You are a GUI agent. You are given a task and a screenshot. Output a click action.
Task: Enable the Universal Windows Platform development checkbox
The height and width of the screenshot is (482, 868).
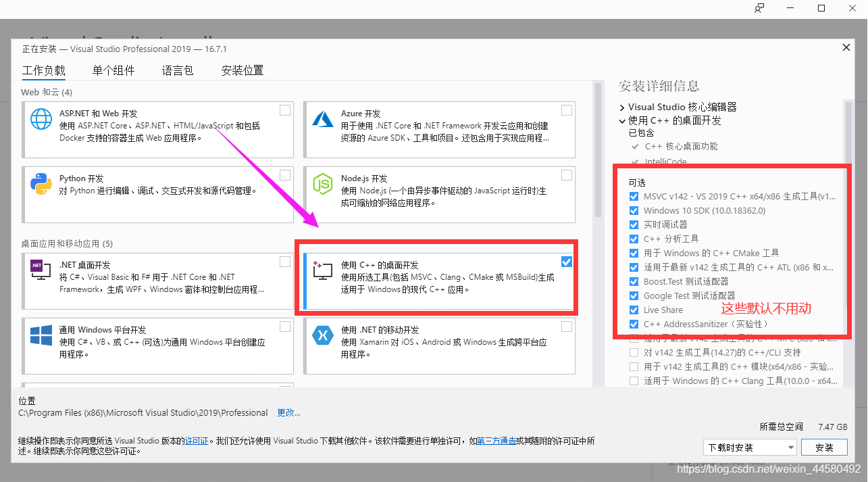point(285,327)
